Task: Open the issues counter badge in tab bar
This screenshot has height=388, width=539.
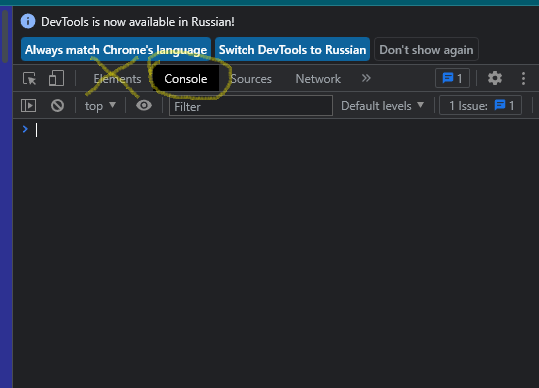Action: (x=452, y=78)
